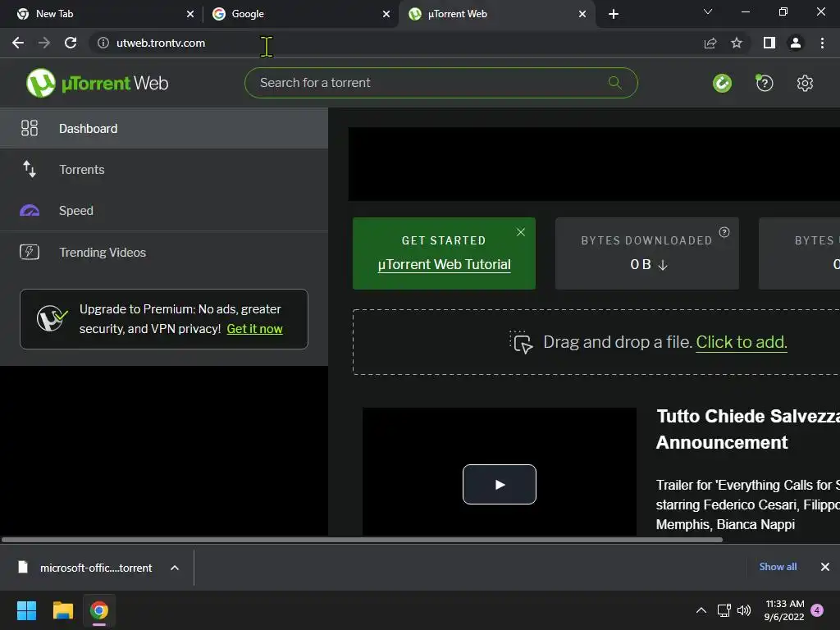Image resolution: width=840 pixels, height=630 pixels.
Task: Click the horizontal page scrollbar
Action: 362,540
